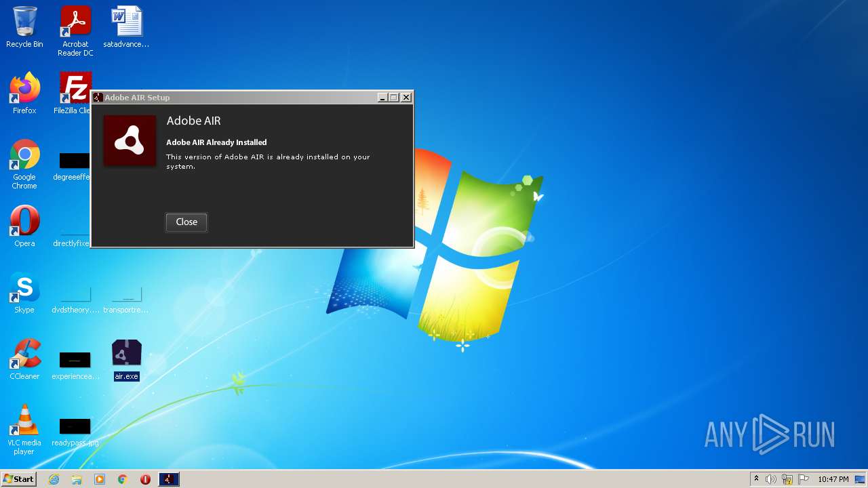
Task: Select the Skype desktop shortcut
Action: pyautogui.click(x=24, y=293)
